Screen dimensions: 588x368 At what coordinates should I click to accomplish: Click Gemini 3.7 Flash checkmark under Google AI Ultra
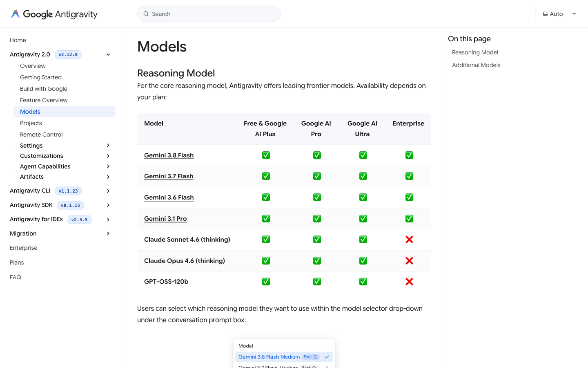363,176
